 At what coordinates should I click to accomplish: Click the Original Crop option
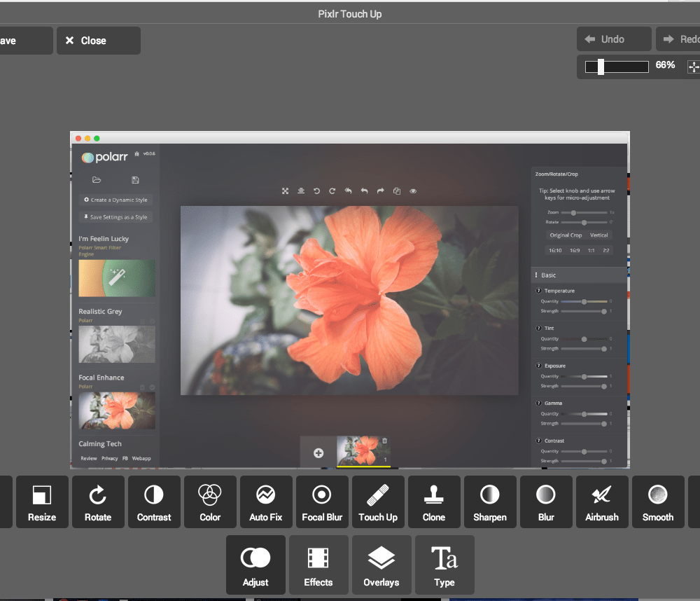(x=566, y=235)
